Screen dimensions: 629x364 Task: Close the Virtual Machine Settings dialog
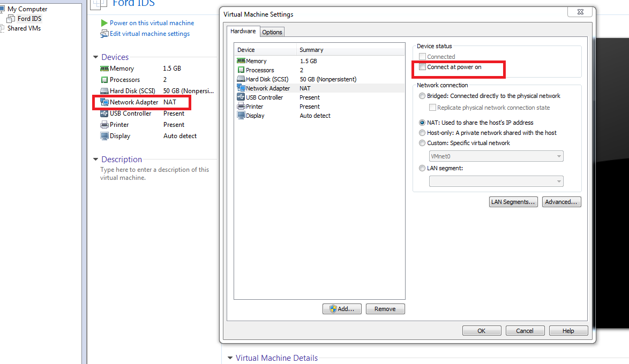coord(580,12)
